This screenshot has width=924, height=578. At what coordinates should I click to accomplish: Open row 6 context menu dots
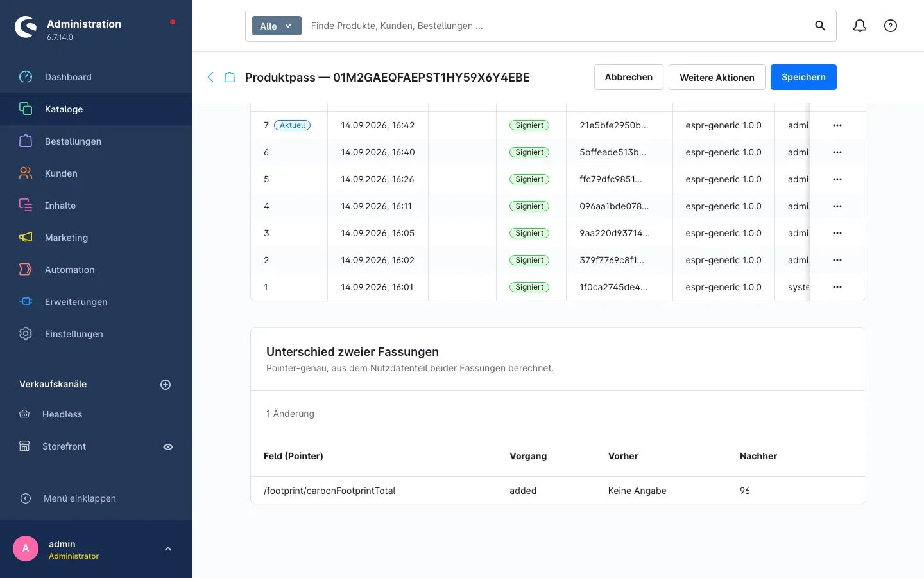coord(837,152)
